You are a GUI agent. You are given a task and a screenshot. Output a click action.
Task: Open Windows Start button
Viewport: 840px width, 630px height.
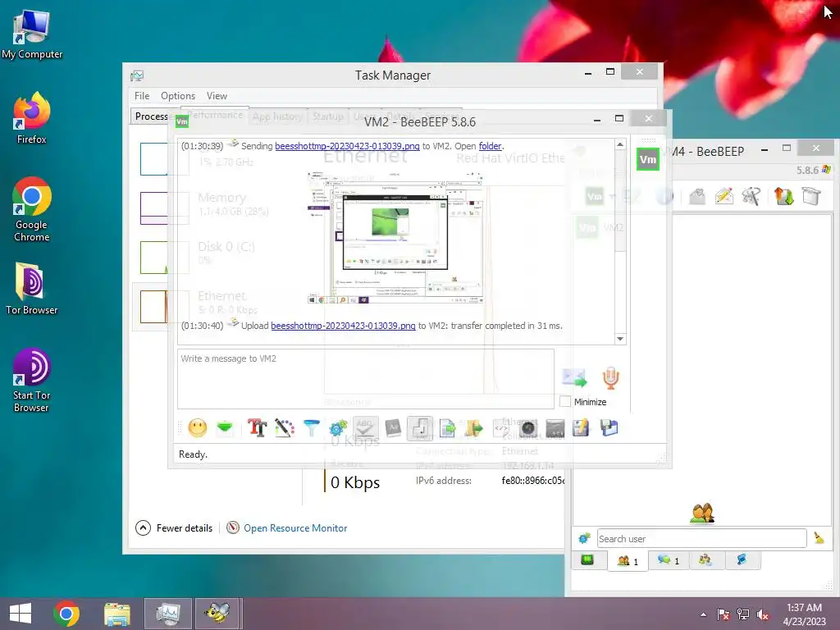pos(21,614)
